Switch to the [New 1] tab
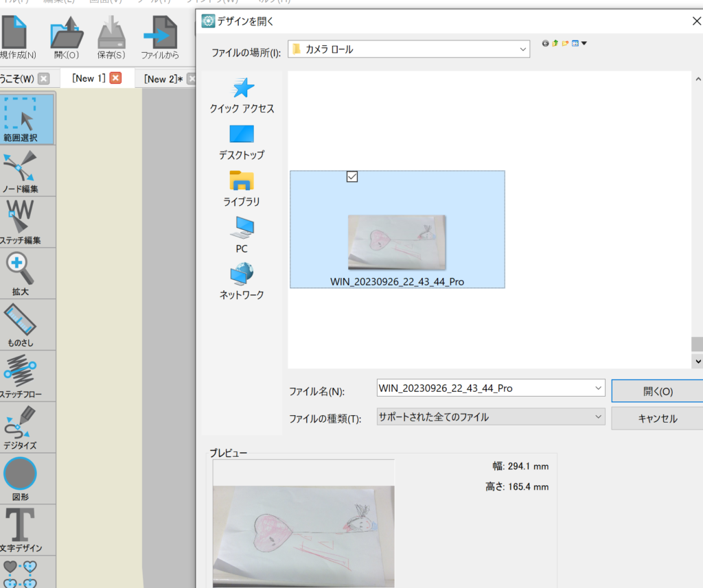703x588 pixels. click(89, 78)
